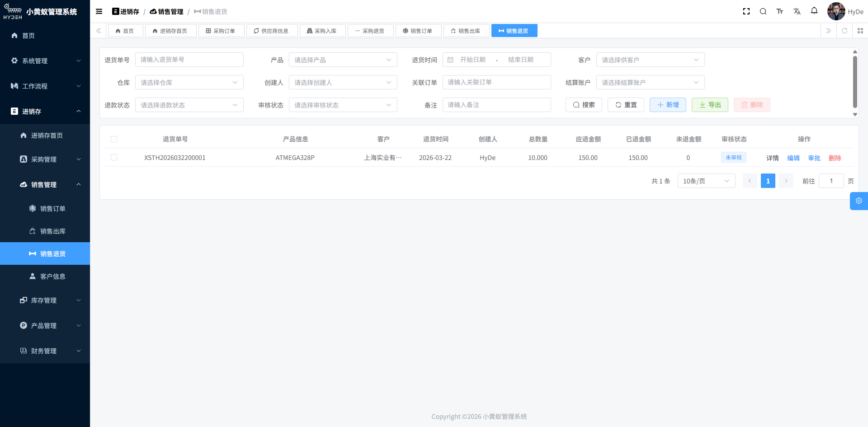Expand the 采购管理 submenu
Viewport: 868px width, 427px height.
[x=45, y=160]
